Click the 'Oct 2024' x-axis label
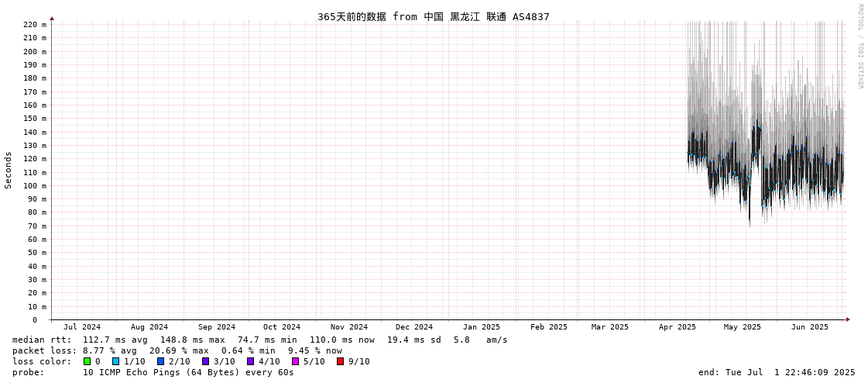 point(282,327)
